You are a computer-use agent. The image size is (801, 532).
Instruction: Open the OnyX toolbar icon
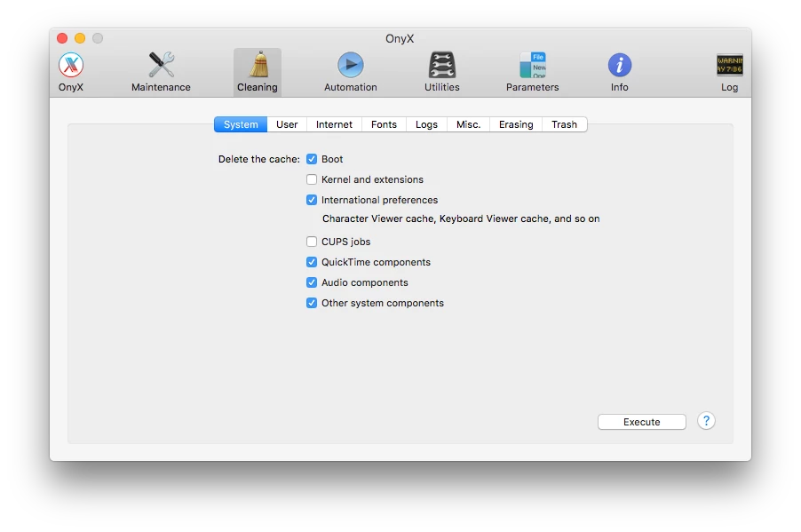tap(70, 66)
